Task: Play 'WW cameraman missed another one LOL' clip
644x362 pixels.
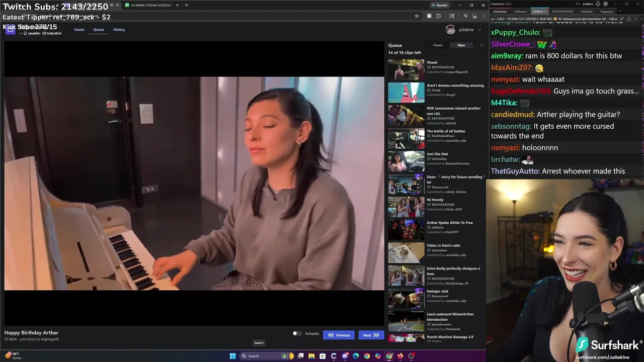Action: click(x=406, y=116)
